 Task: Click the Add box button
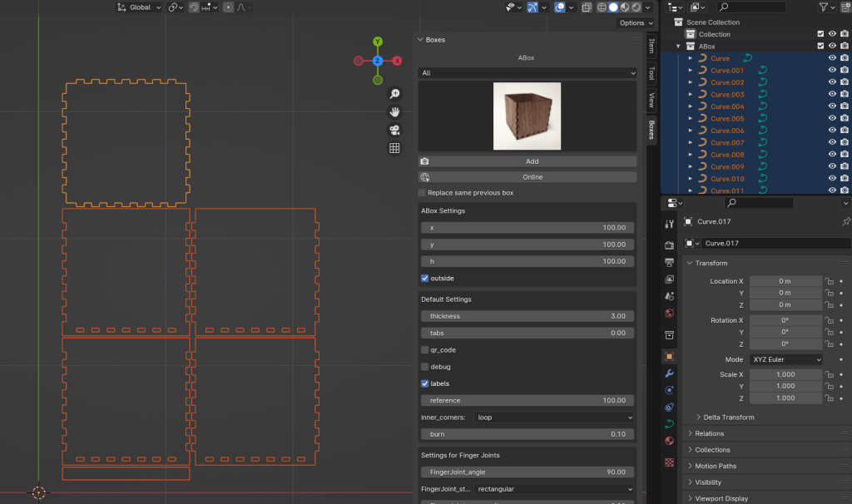tap(532, 161)
